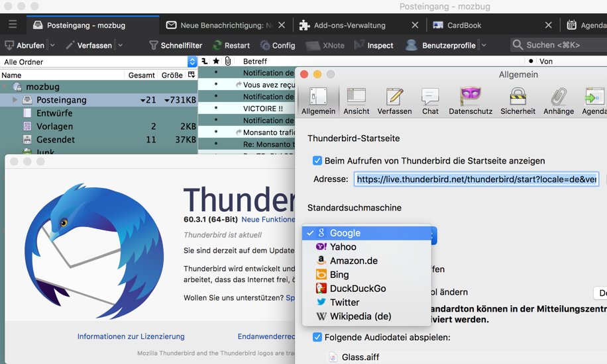Close the Add-ons-Verwaltung tab
The width and height of the screenshot is (607, 364).
coord(415,25)
